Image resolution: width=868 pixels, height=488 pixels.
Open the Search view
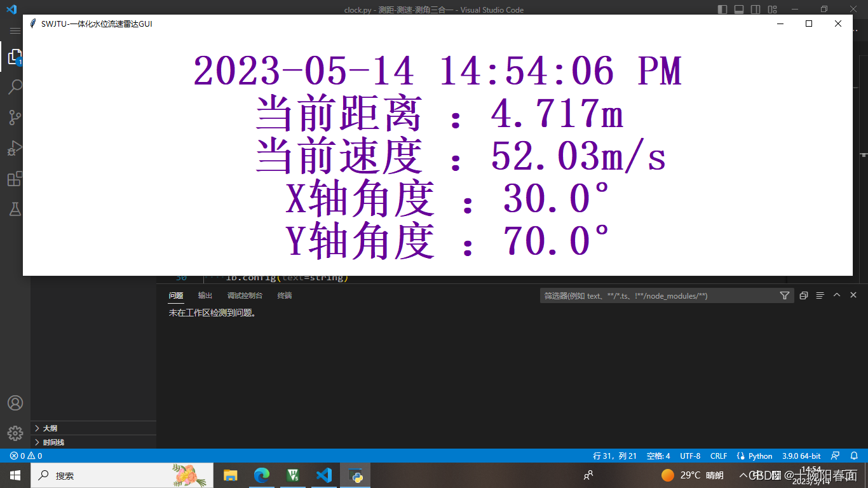[x=15, y=86]
